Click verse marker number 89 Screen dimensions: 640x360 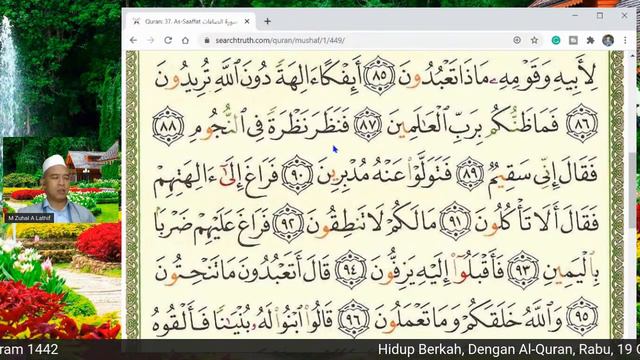[x=469, y=173]
